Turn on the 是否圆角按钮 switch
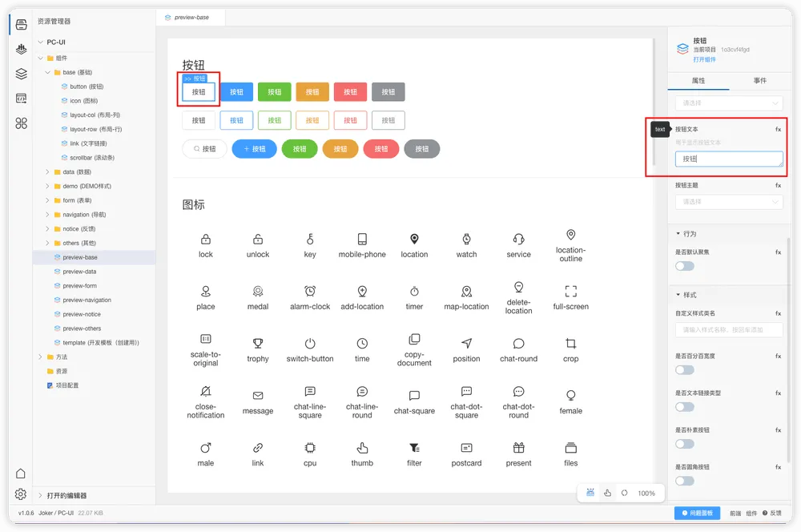The height and width of the screenshot is (532, 801). pos(685,481)
